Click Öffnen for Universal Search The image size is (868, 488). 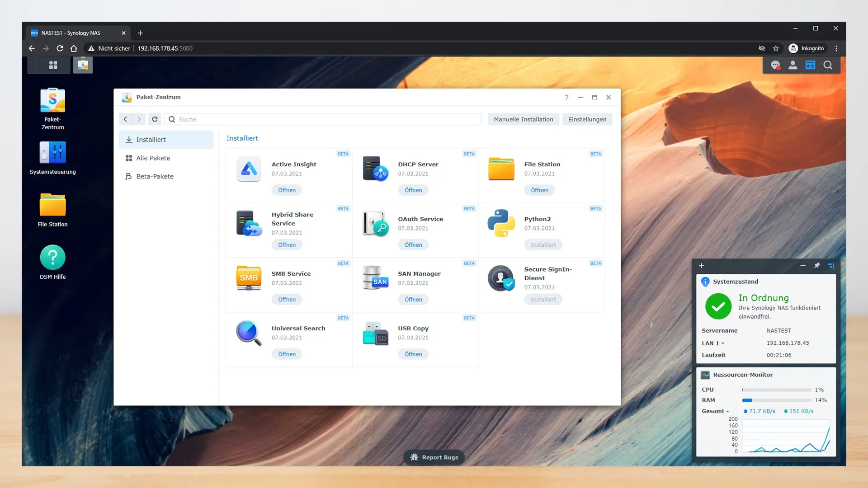point(287,354)
